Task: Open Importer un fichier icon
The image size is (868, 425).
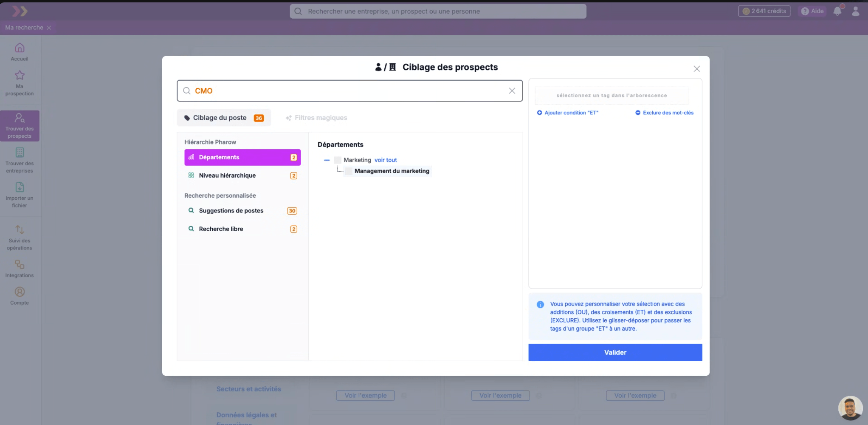Action: [20, 187]
